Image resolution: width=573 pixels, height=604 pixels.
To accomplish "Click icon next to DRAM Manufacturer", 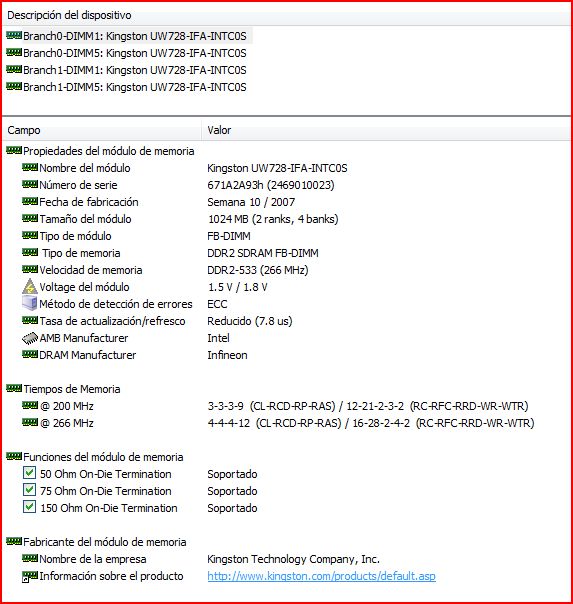I will pyautogui.click(x=30, y=354).
